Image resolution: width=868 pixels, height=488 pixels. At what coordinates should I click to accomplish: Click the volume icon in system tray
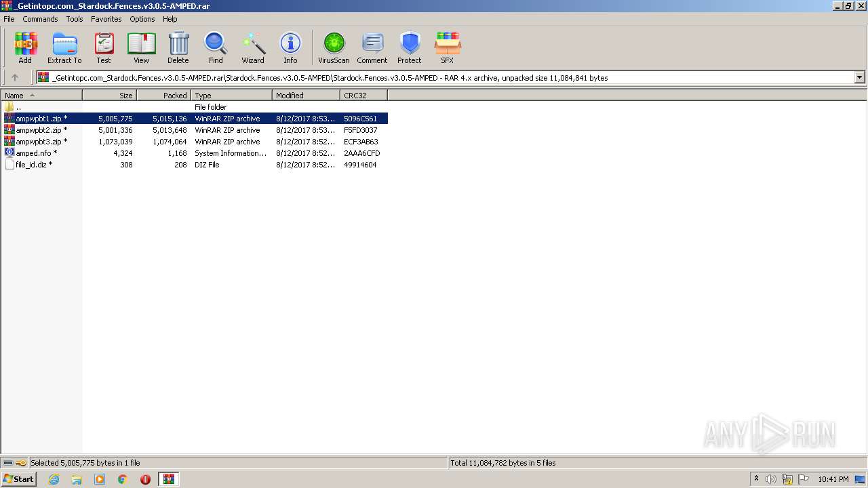[771, 479]
